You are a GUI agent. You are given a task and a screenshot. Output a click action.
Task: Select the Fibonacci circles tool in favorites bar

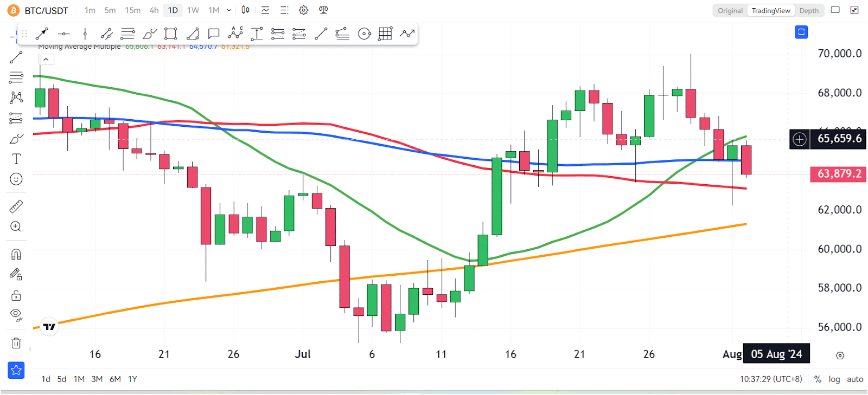(365, 34)
